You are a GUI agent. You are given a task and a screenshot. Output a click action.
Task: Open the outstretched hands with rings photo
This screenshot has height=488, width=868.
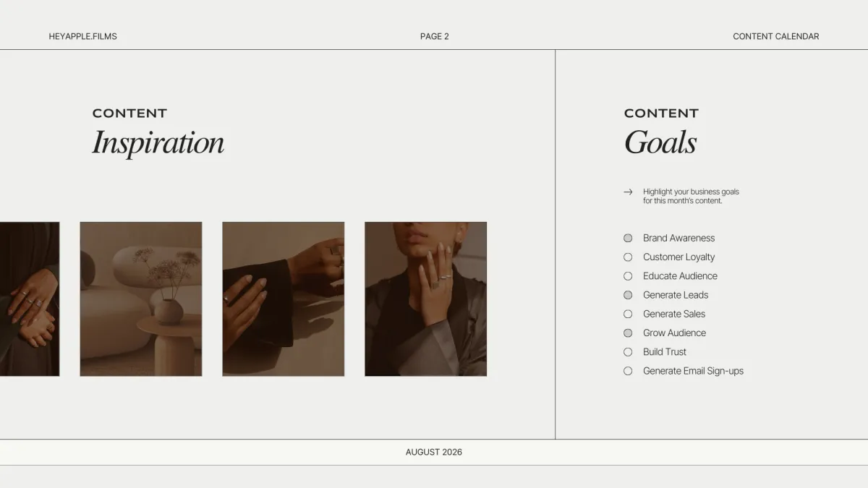tap(284, 299)
